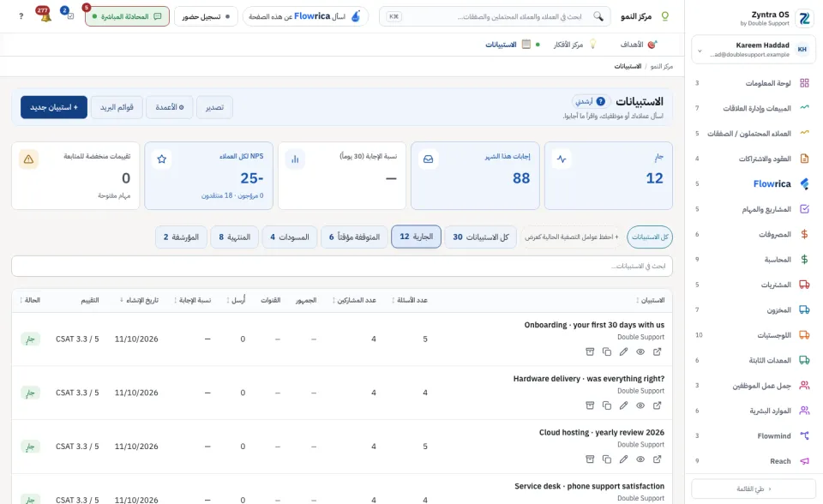The height and width of the screenshot is (504, 823).
Task: Archive the Cloud hosting survey
Action: (590, 459)
